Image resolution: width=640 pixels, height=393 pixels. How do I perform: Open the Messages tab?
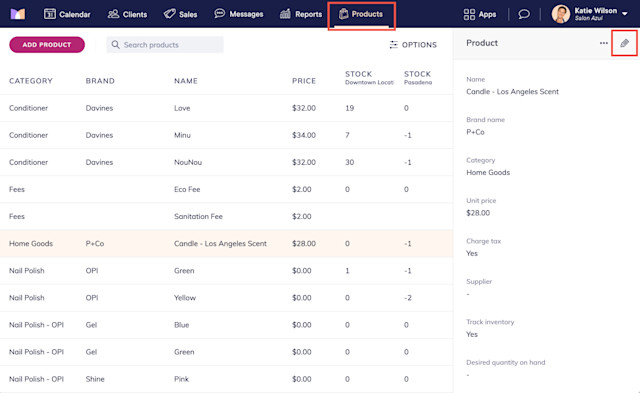239,14
